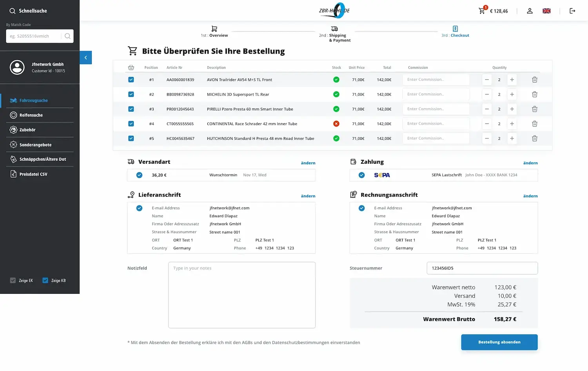Click the red out-of-stock icon for CONTINENTAL row

(336, 124)
